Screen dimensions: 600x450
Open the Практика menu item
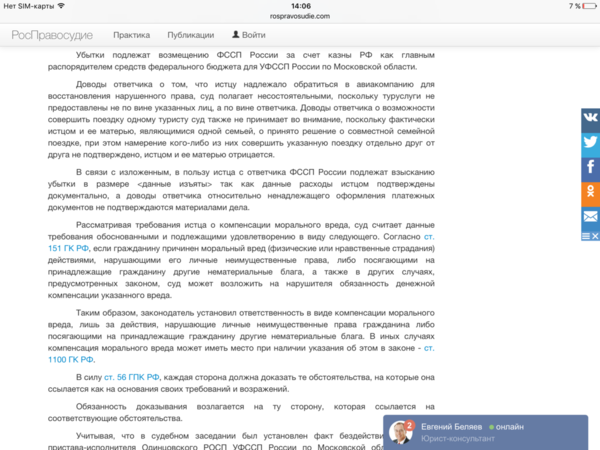pyautogui.click(x=131, y=35)
